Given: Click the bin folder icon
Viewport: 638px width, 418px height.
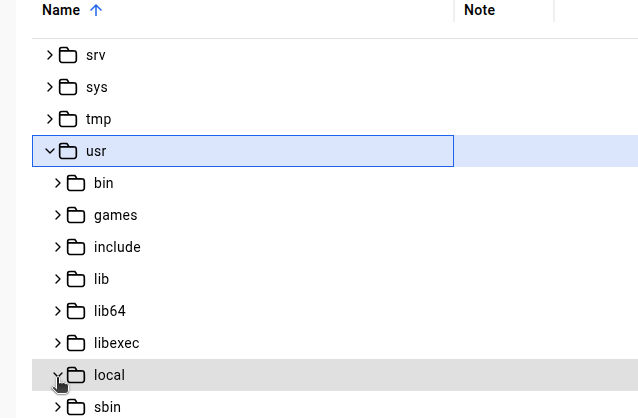Looking at the screenshot, I should pyautogui.click(x=76, y=183).
